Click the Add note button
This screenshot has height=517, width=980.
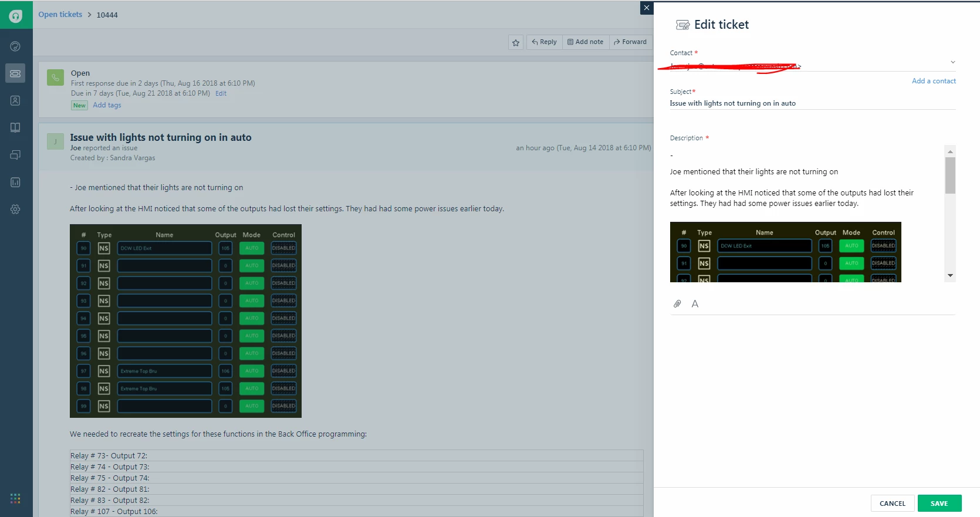coord(586,42)
